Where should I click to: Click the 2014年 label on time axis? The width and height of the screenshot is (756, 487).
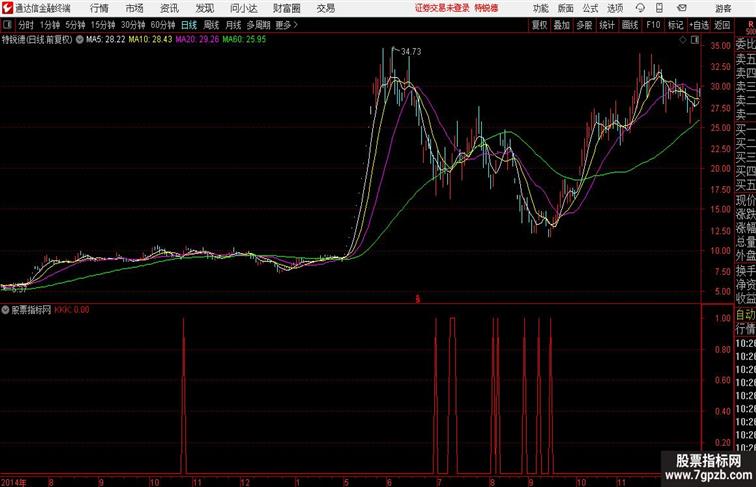tap(14, 482)
